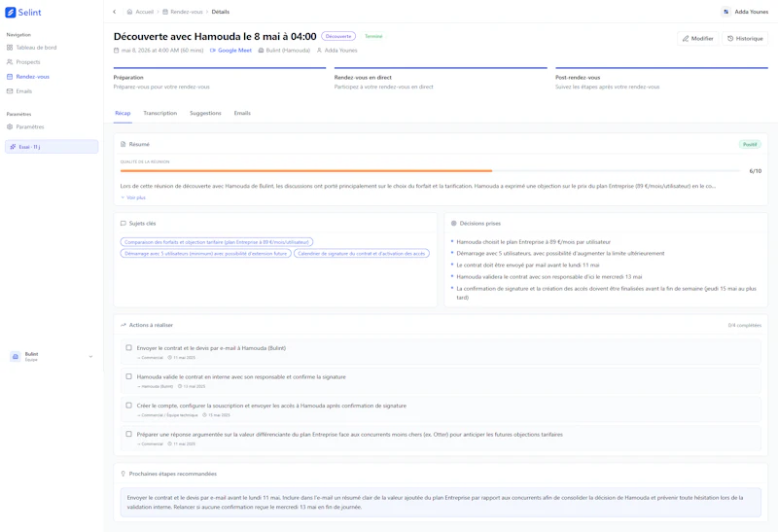Click the Décisions prises icon
This screenshot has height=532, width=778.
tap(453, 224)
